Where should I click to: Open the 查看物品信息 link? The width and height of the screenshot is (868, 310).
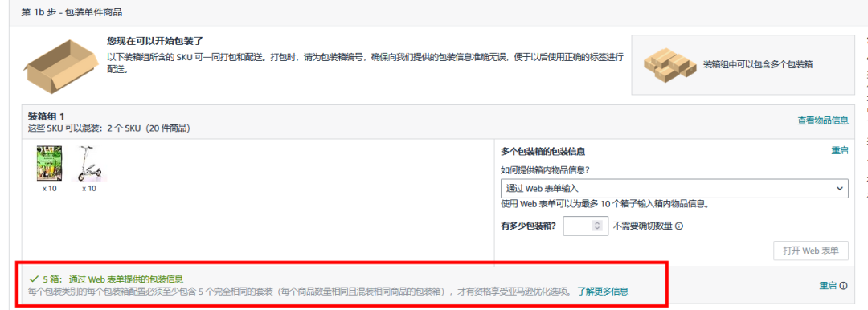click(823, 120)
